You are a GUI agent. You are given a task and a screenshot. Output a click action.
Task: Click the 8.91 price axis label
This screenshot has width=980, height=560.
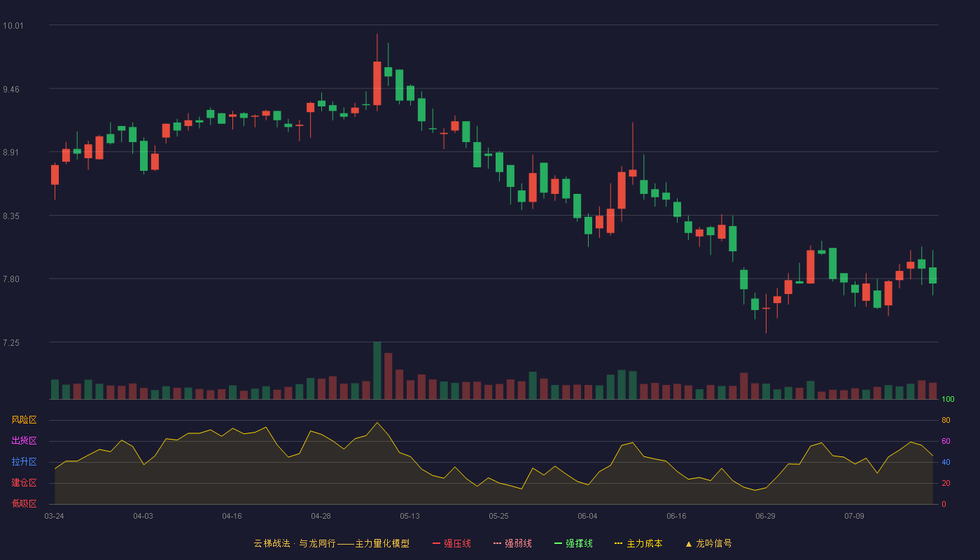click(x=13, y=153)
